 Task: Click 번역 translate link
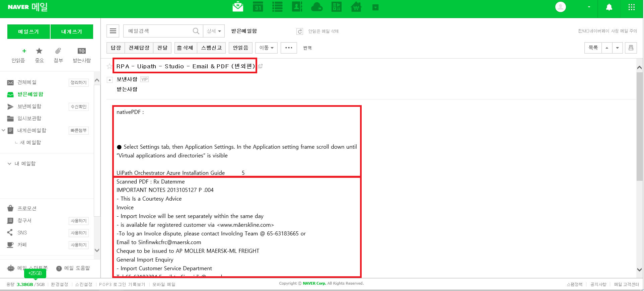[307, 48]
